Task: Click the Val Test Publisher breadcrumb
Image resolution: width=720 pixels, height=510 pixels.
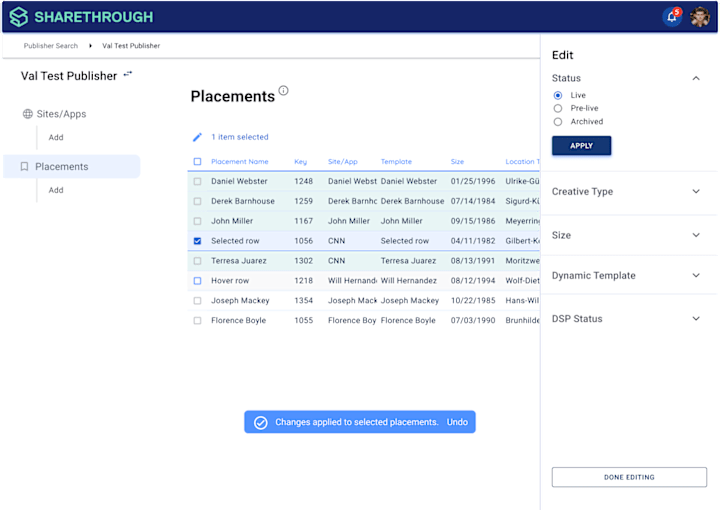Action: point(131,45)
